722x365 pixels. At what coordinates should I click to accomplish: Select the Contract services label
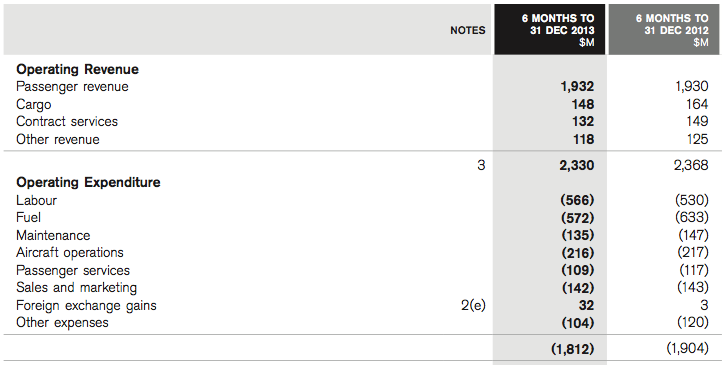pyautogui.click(x=67, y=122)
